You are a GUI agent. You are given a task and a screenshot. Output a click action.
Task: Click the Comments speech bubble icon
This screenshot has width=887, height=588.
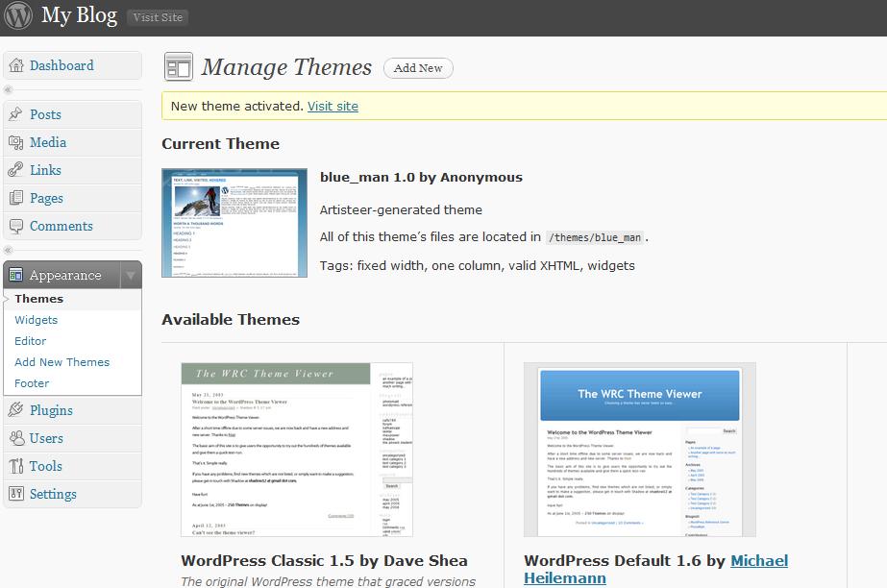15,227
